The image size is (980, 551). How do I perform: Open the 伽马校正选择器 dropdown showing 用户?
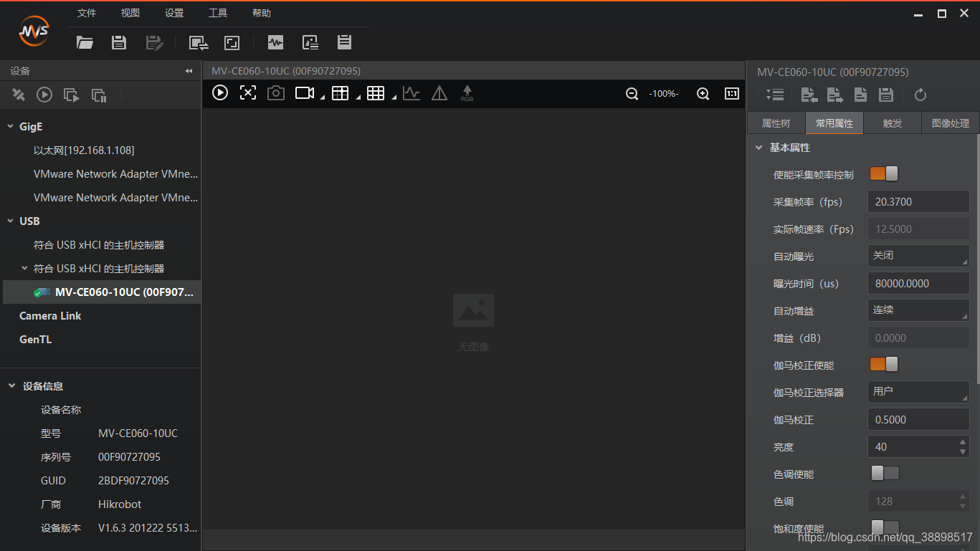pyautogui.click(x=918, y=392)
